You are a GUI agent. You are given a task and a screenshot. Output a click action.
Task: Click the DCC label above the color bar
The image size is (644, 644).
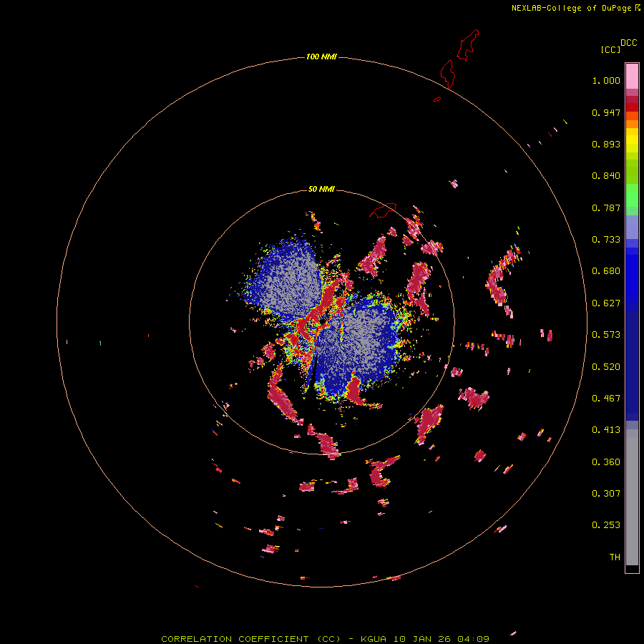pyautogui.click(x=629, y=43)
